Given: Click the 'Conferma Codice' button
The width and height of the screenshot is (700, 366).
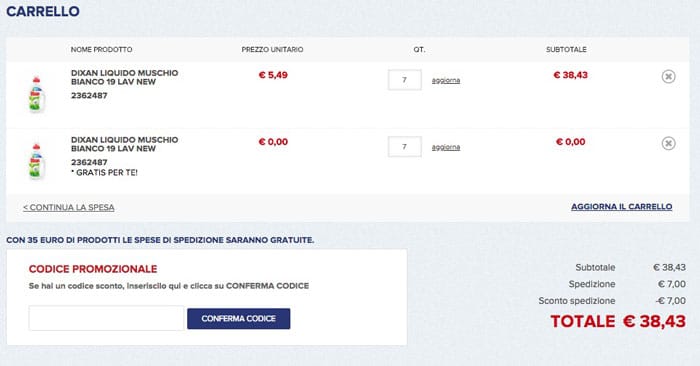Looking at the screenshot, I should point(238,319).
